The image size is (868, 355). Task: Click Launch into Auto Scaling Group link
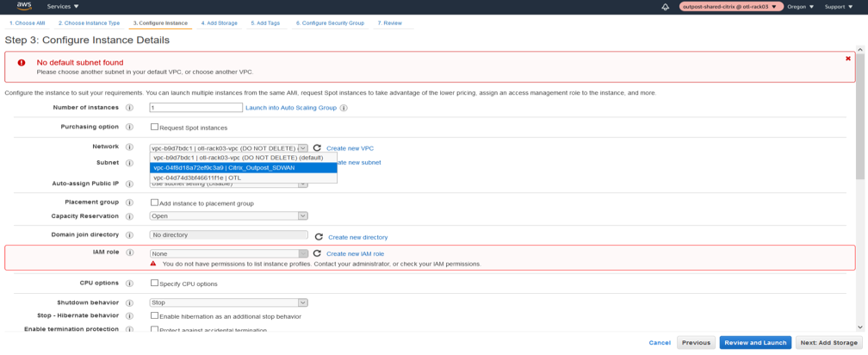pos(291,108)
